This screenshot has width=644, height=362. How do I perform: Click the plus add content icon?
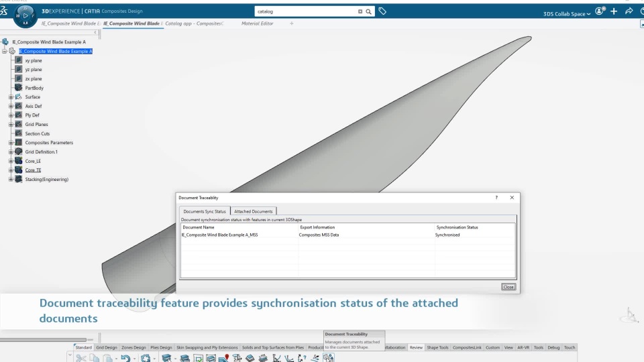tap(614, 11)
